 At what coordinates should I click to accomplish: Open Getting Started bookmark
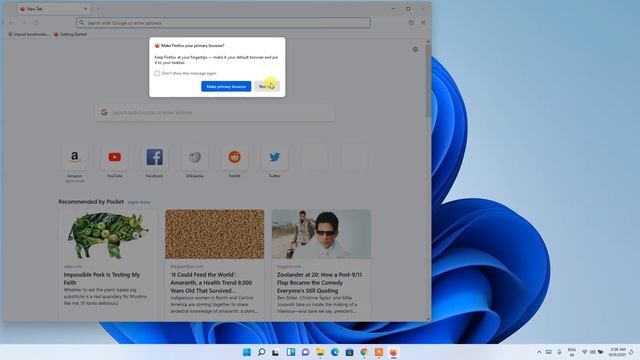pyautogui.click(x=70, y=34)
